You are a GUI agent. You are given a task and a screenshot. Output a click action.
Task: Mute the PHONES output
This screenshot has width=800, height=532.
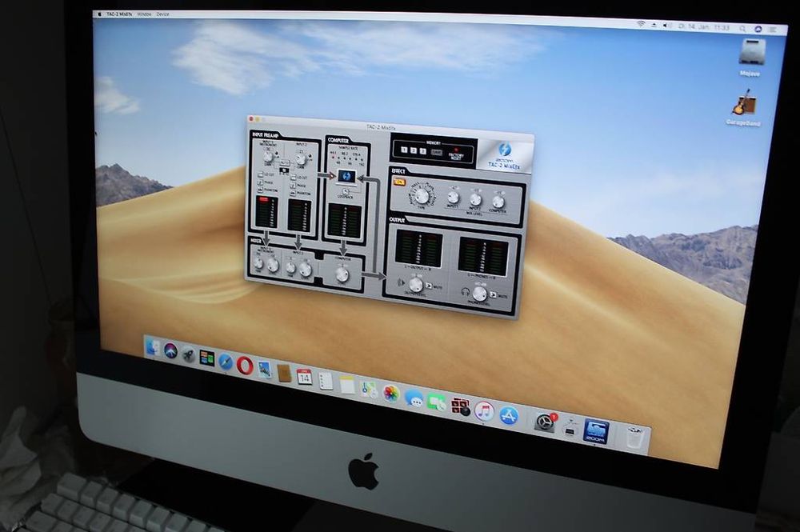pyautogui.click(x=493, y=294)
